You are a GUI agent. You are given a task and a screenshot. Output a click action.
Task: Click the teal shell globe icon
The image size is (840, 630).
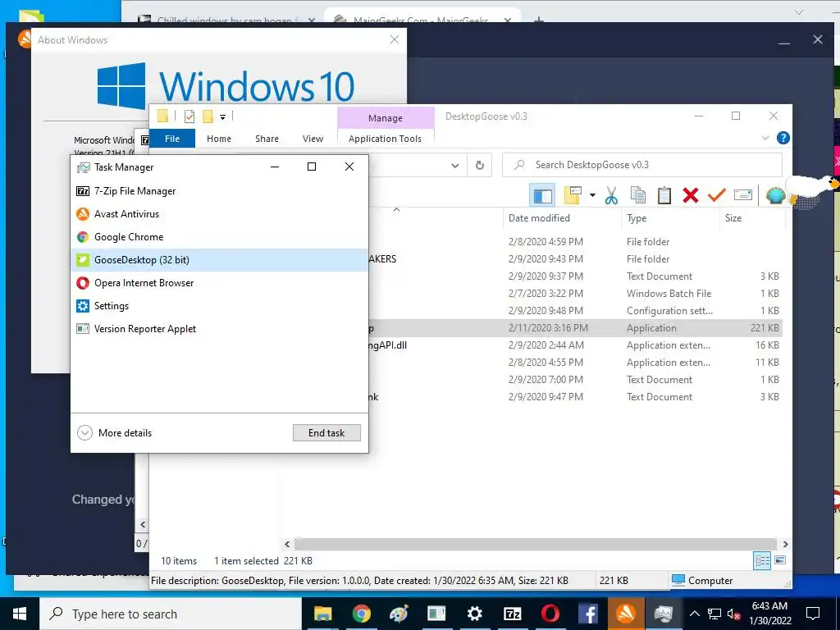click(x=775, y=195)
